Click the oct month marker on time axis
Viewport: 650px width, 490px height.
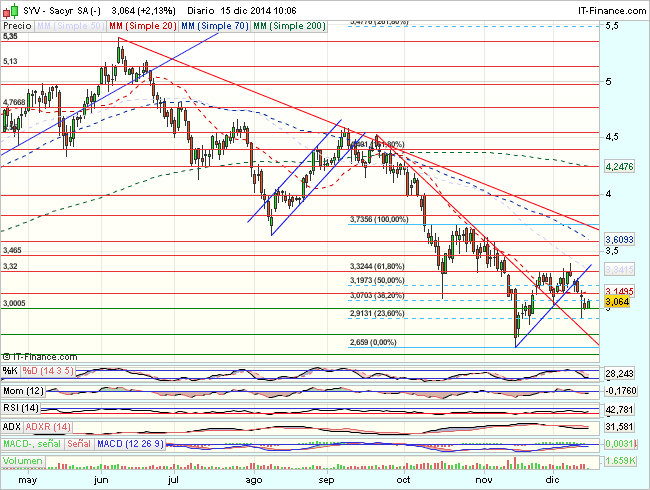point(403,480)
